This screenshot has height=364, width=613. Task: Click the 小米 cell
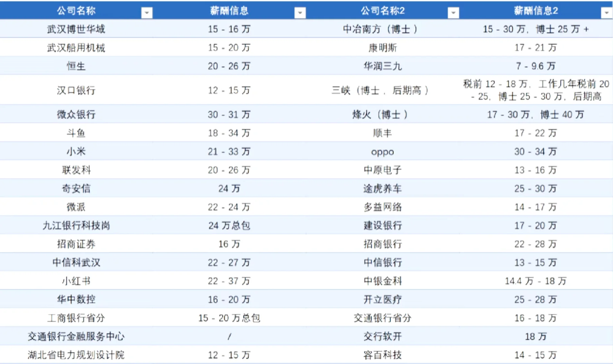point(76,151)
